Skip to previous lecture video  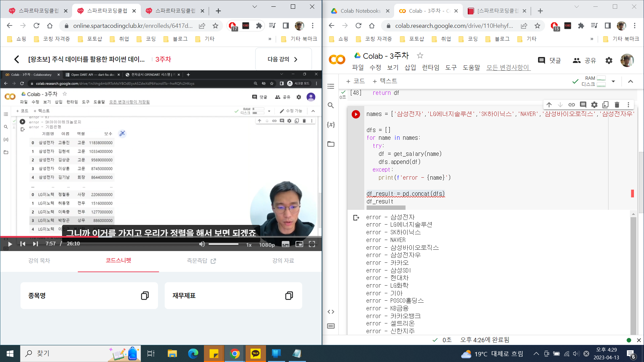(x=23, y=244)
